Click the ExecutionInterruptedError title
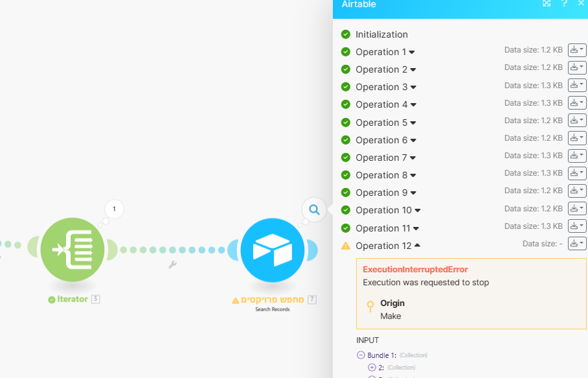 (415, 270)
